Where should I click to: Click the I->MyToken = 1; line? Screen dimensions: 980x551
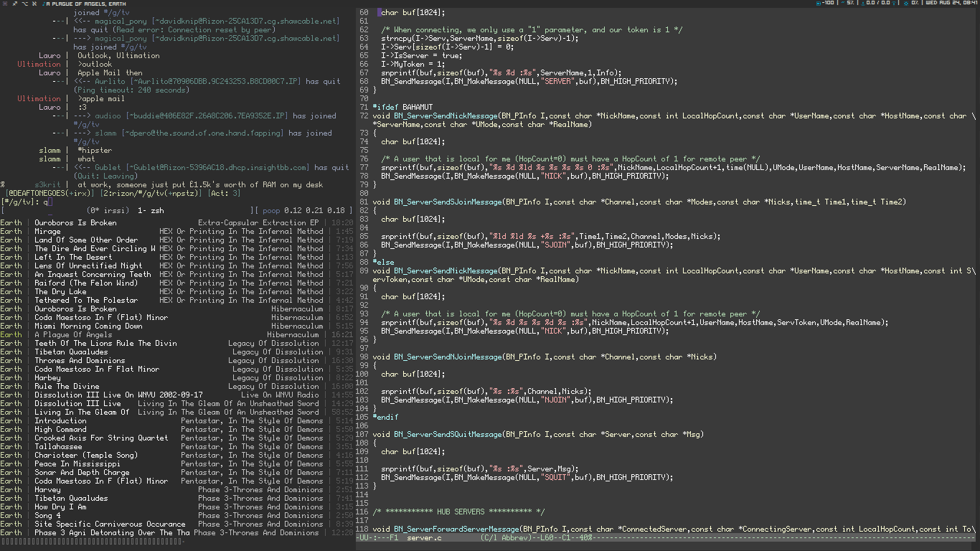pos(413,65)
